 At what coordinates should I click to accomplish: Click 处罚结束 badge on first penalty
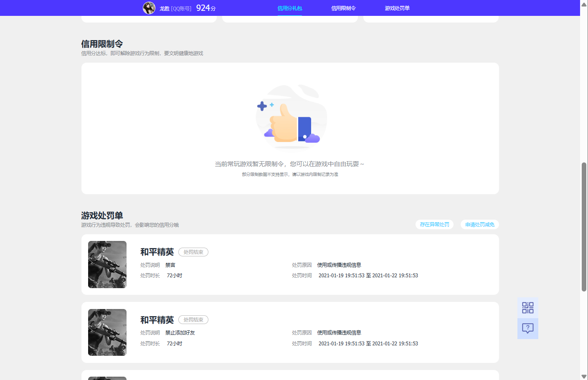pyautogui.click(x=193, y=252)
